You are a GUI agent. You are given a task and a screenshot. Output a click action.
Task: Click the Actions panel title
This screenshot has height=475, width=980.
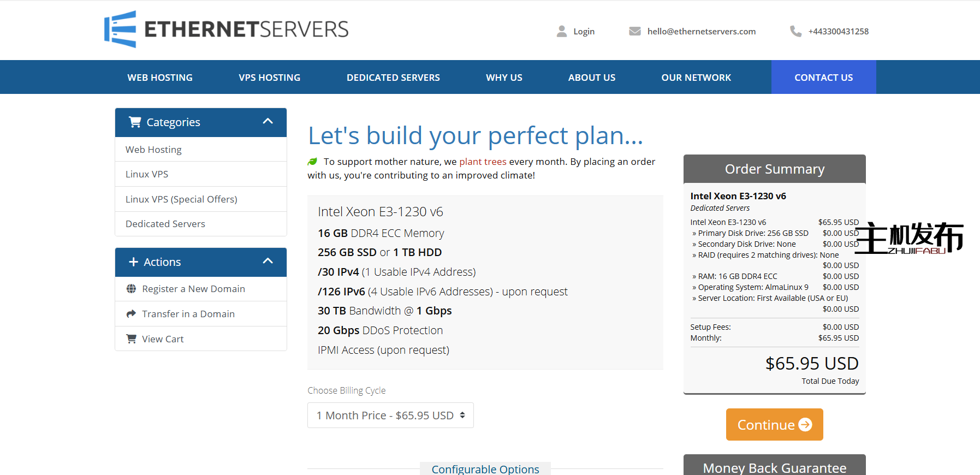(x=162, y=262)
